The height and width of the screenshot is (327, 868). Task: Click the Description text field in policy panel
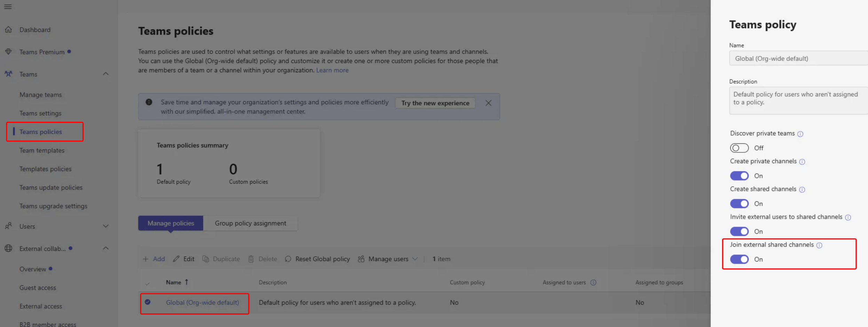pyautogui.click(x=798, y=100)
